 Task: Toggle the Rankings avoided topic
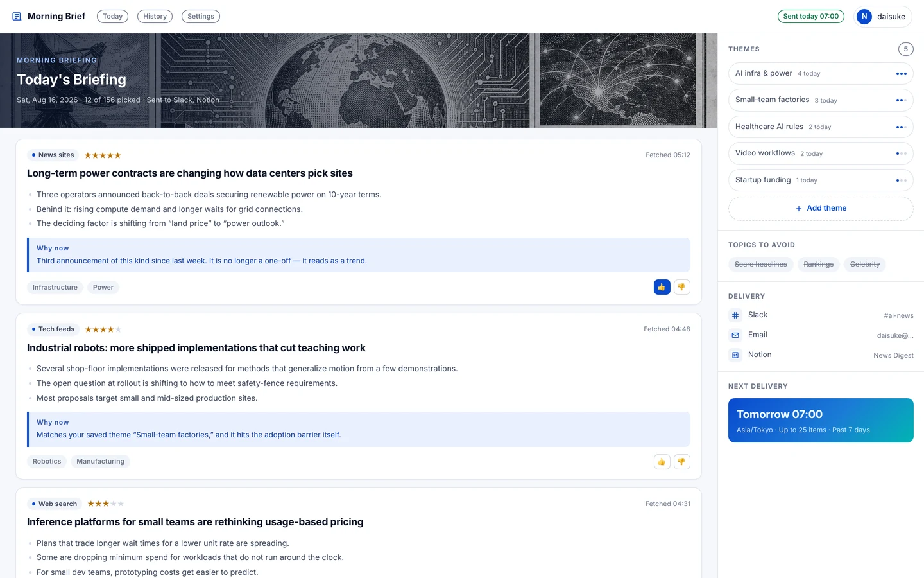819,265
